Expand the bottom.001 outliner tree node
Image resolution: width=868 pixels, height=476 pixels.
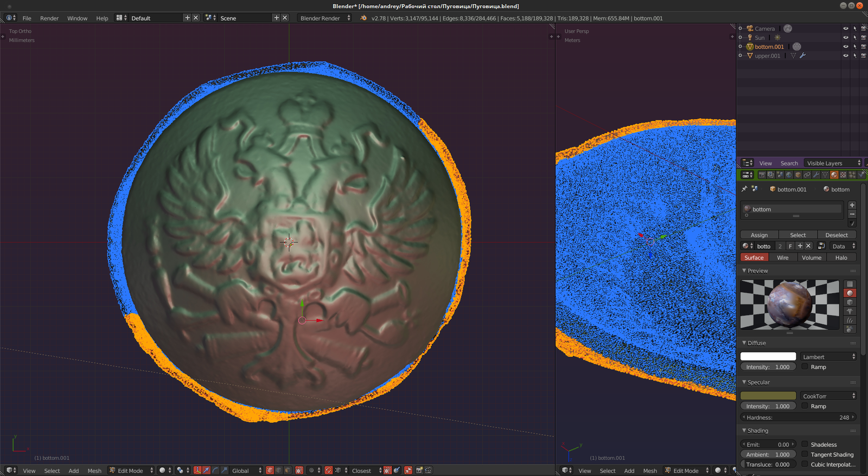pos(741,47)
